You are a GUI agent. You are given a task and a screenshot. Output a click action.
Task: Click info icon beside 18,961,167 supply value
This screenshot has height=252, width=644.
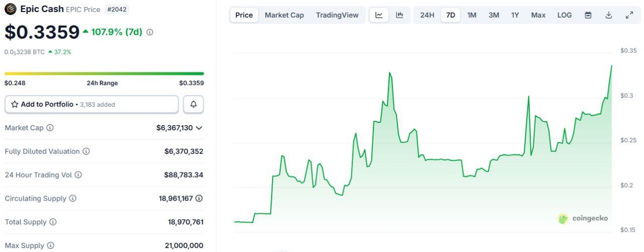(199, 199)
